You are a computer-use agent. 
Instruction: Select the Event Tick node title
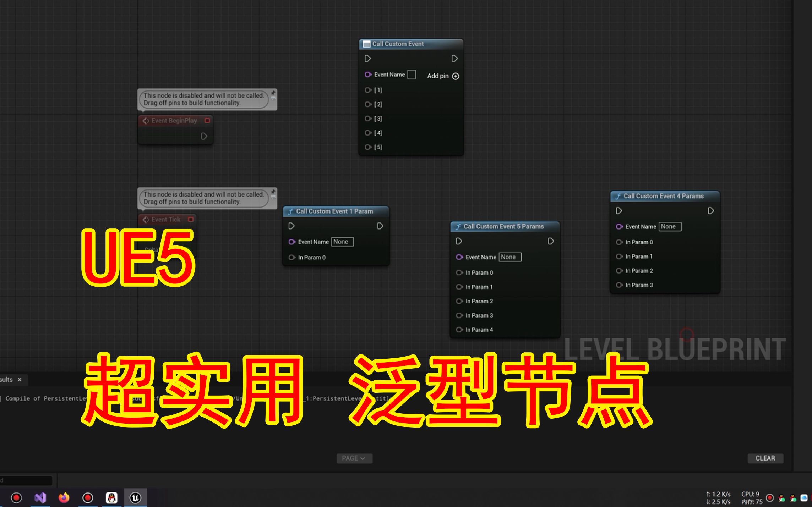166,220
